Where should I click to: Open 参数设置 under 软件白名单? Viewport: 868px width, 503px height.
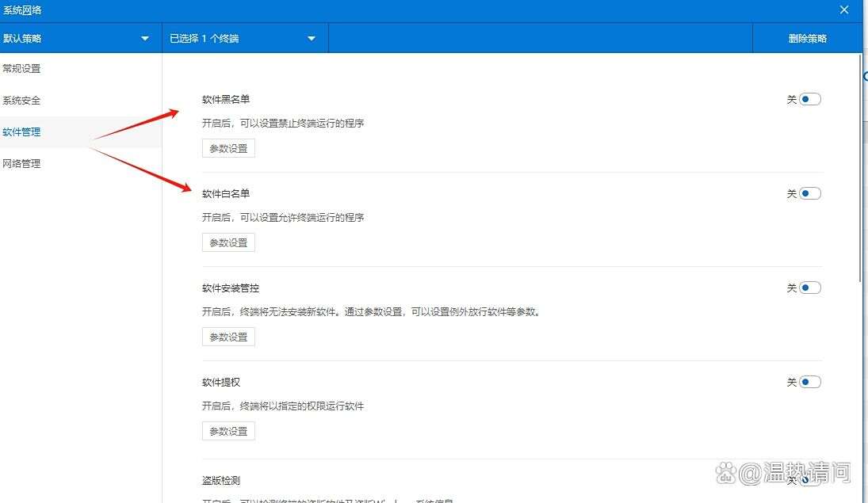[x=228, y=242]
